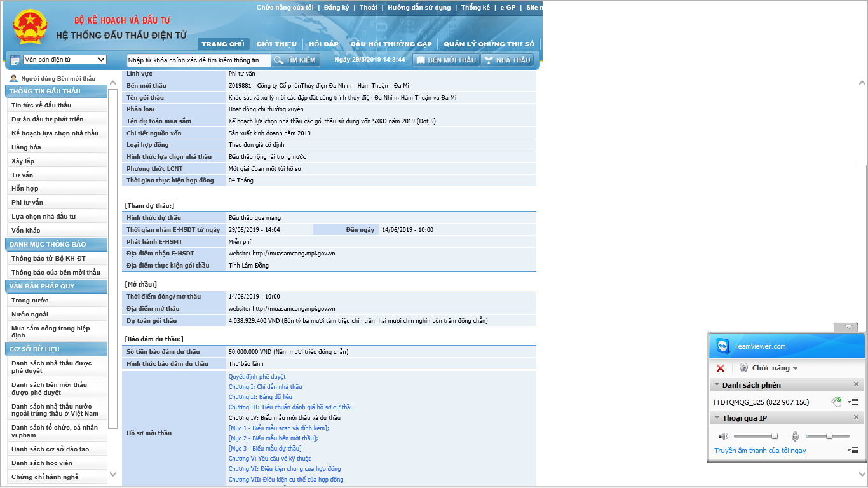
Task: Open the CÂU HỎI THƯỜNG GẶP tab
Action: tap(391, 44)
